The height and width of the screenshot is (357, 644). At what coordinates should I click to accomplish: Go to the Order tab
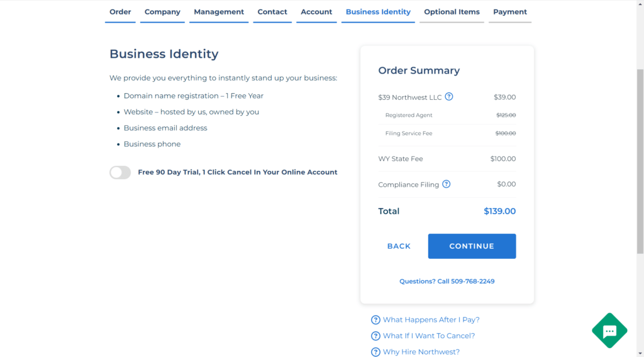[x=120, y=12]
